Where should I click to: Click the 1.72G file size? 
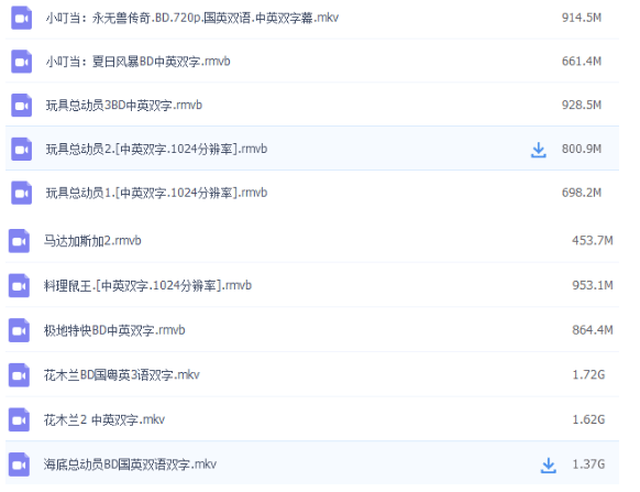pos(589,374)
